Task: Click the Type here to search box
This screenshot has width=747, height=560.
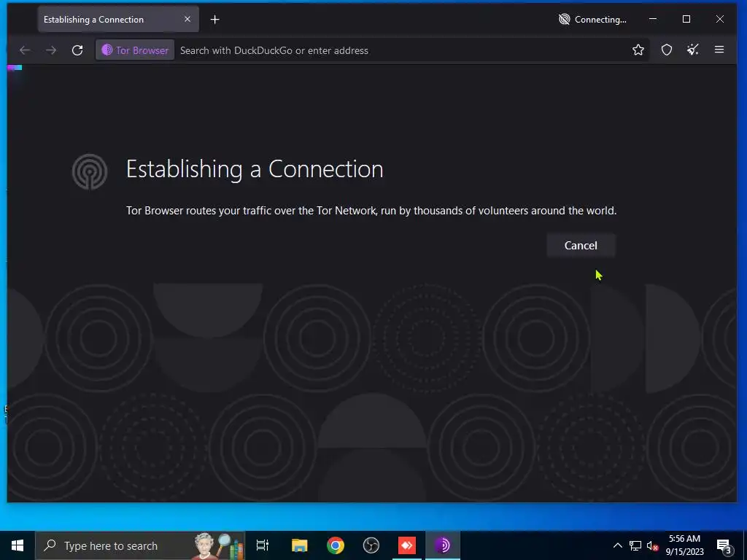Action: click(x=141, y=545)
